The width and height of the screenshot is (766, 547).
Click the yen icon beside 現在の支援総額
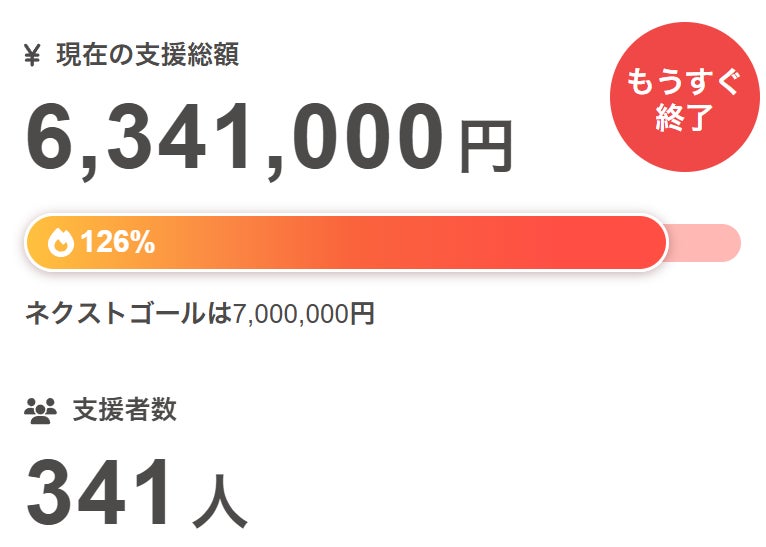coord(32,56)
